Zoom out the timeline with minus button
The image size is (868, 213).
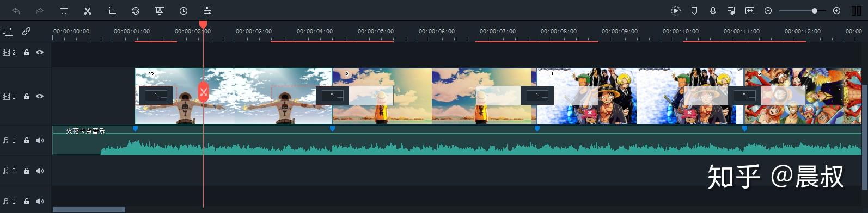768,11
